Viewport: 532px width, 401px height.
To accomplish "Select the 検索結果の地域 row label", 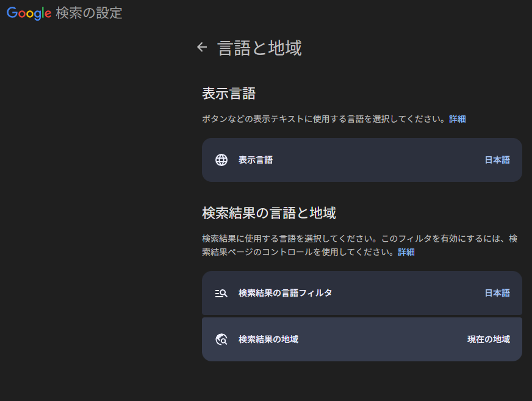I will pos(268,339).
